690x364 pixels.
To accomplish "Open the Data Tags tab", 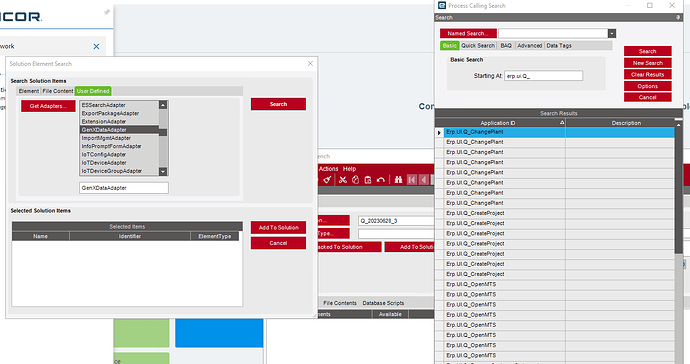I will click(559, 46).
